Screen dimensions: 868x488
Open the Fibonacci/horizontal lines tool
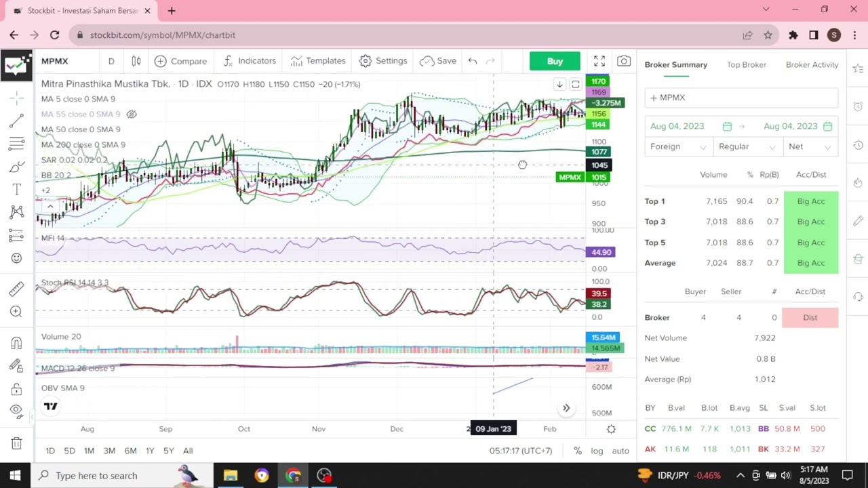click(16, 144)
